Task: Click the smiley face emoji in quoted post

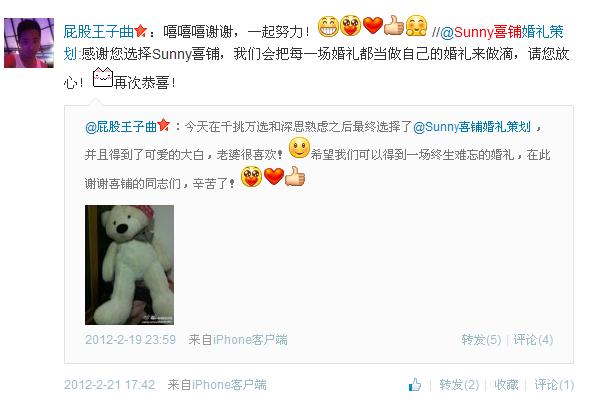Action: (299, 148)
